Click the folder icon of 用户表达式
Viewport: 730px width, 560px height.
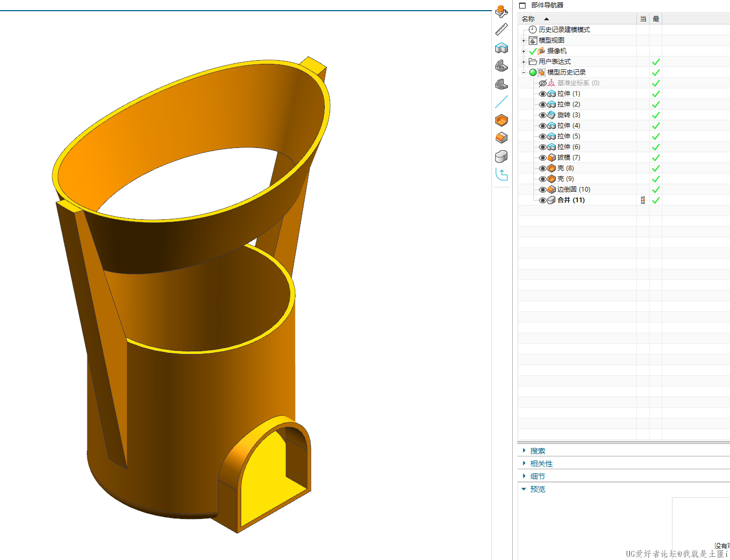point(532,62)
